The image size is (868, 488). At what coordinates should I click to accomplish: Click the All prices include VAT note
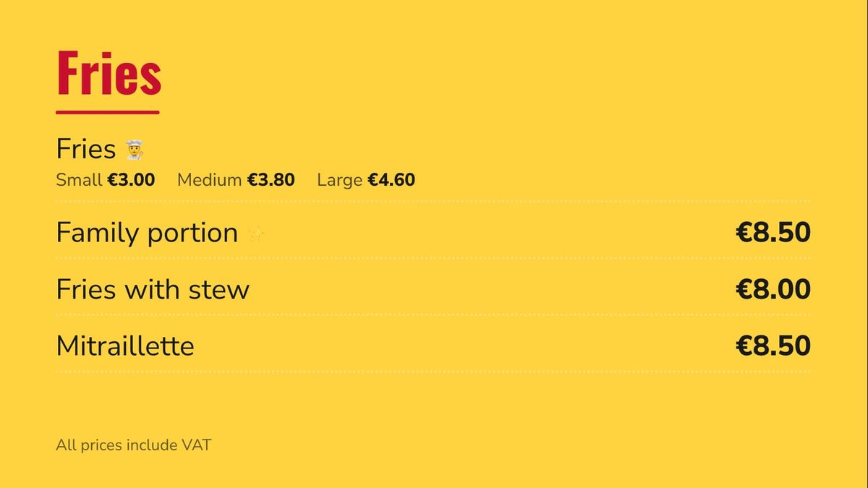(134, 445)
